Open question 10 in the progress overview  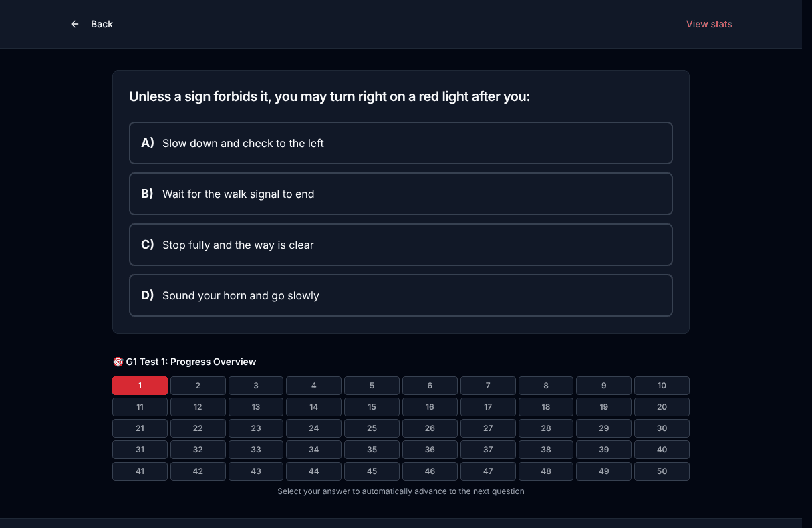pyautogui.click(x=662, y=386)
